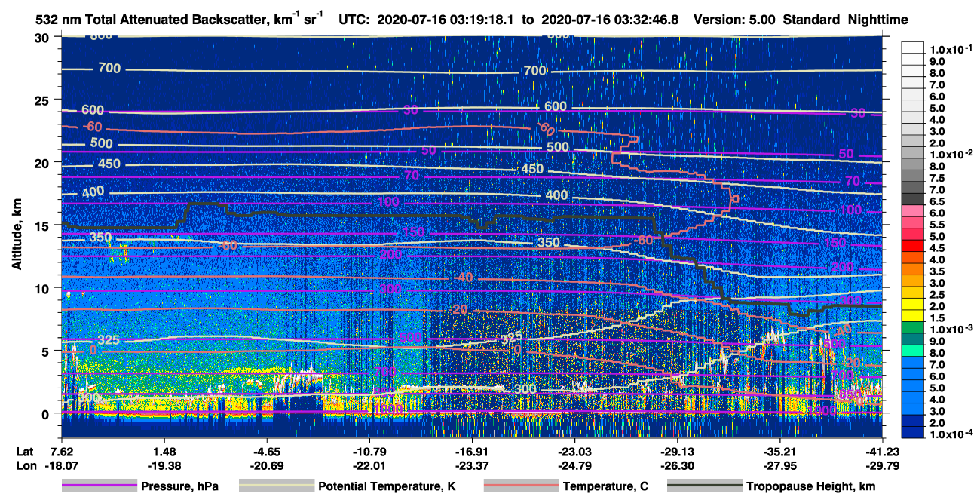Click the 1.0x10-2 gray colorbar swatch
Screen dimensions: 980x503
coord(913,153)
